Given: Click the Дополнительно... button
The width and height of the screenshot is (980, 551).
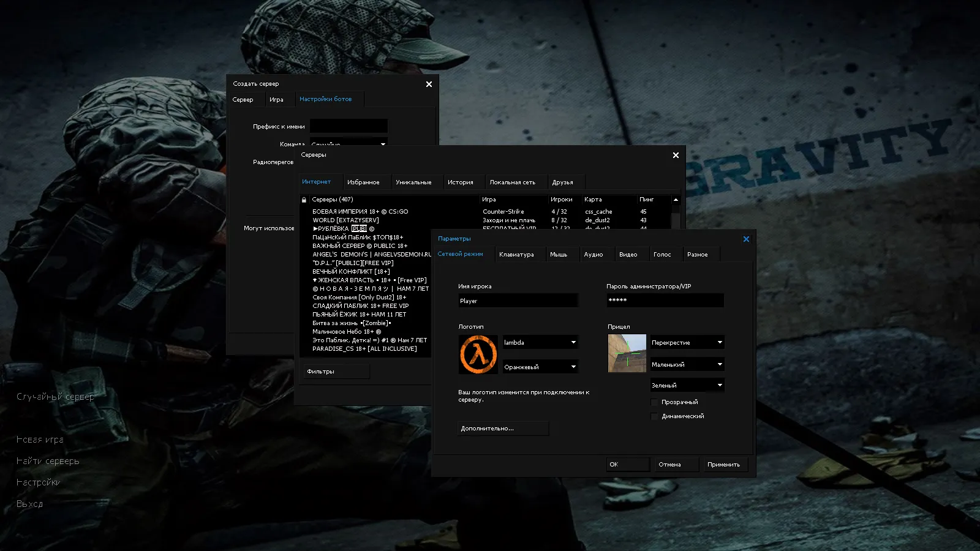Looking at the screenshot, I should pos(503,429).
